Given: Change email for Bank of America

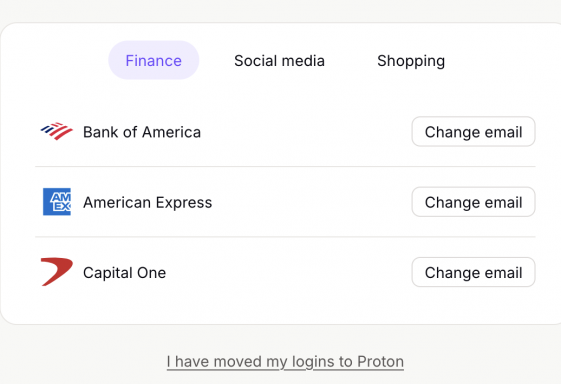Looking at the screenshot, I should (473, 132).
